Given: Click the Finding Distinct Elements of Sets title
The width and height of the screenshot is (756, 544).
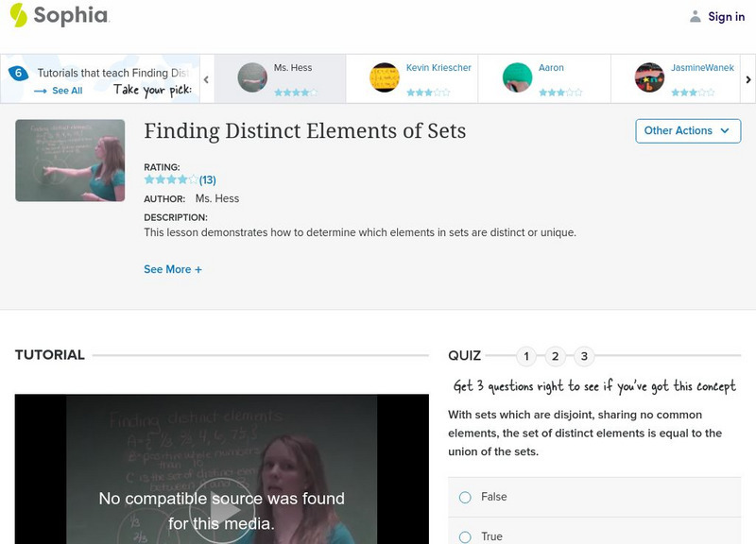Looking at the screenshot, I should (304, 131).
